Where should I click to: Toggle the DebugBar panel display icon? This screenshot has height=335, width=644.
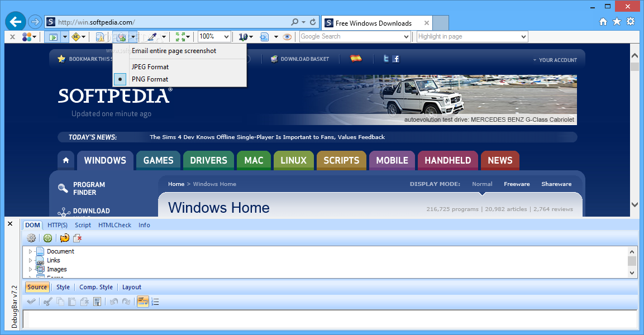[53, 37]
